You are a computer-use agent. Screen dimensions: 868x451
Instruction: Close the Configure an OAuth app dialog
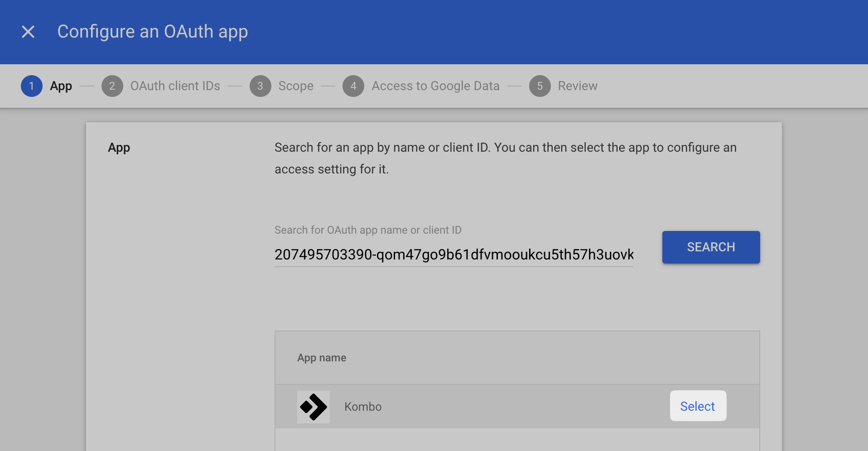click(28, 32)
